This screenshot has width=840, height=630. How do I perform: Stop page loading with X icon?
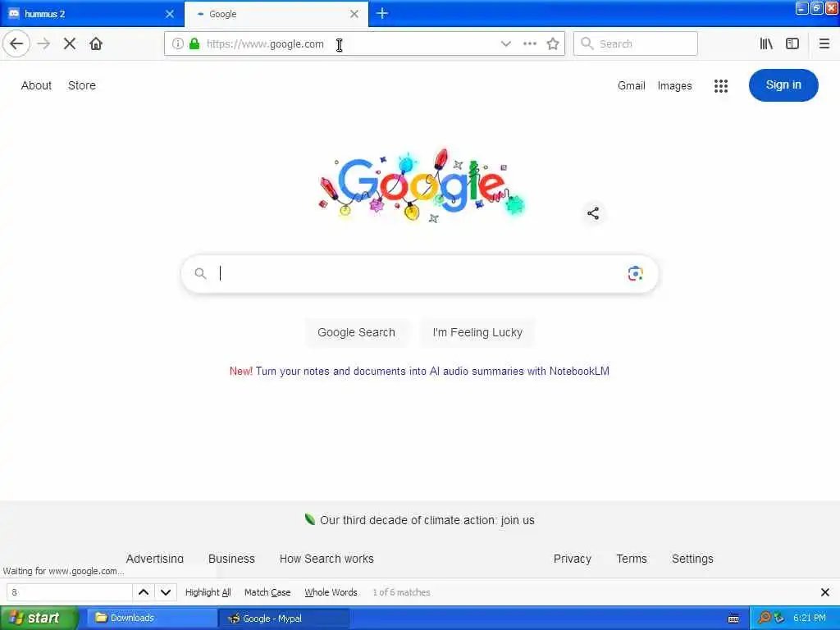[70, 44]
